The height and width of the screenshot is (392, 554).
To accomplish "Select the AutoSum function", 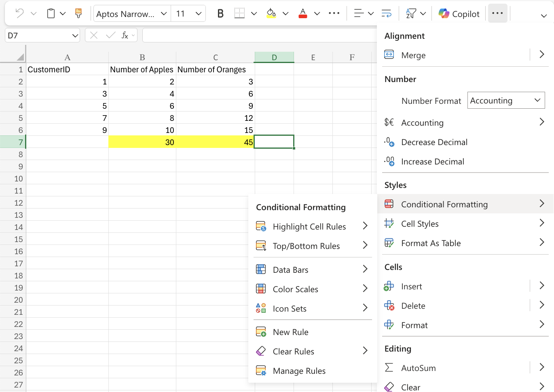I will point(419,368).
